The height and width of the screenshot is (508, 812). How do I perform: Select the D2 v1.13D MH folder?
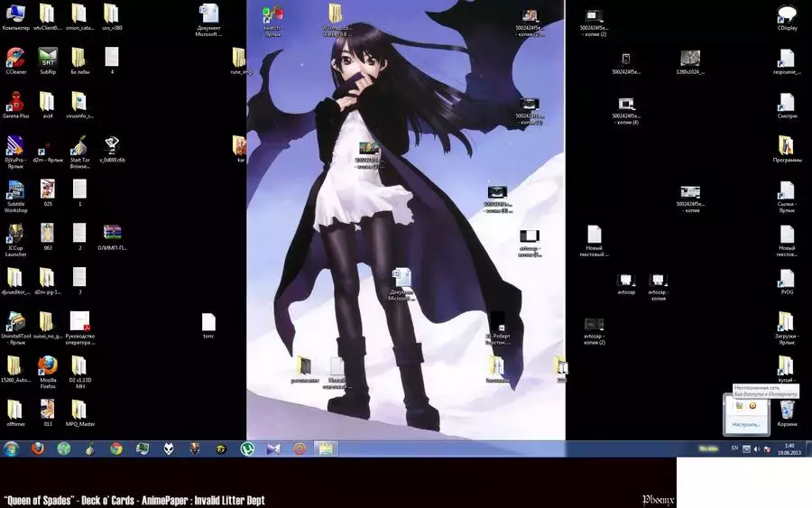[79, 372]
